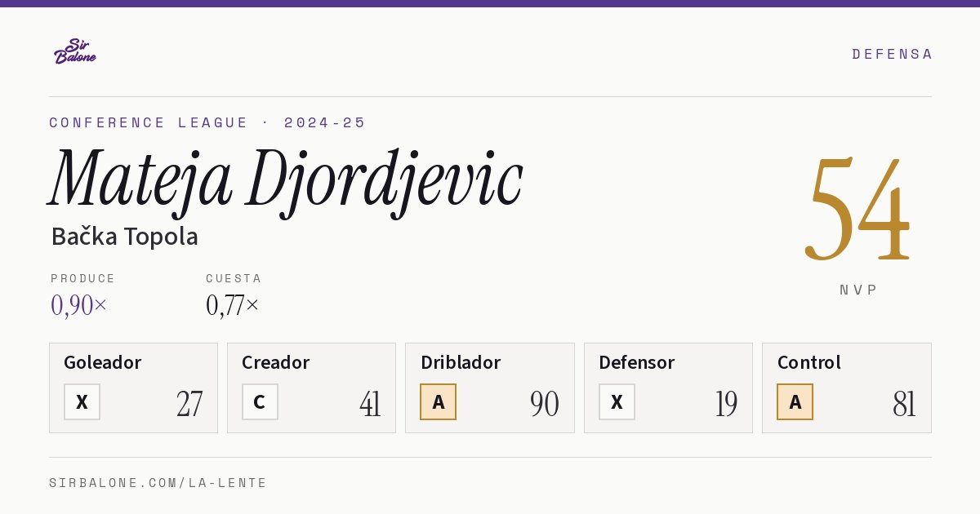Select the Control A grade badge
980x514 pixels.
(x=795, y=401)
